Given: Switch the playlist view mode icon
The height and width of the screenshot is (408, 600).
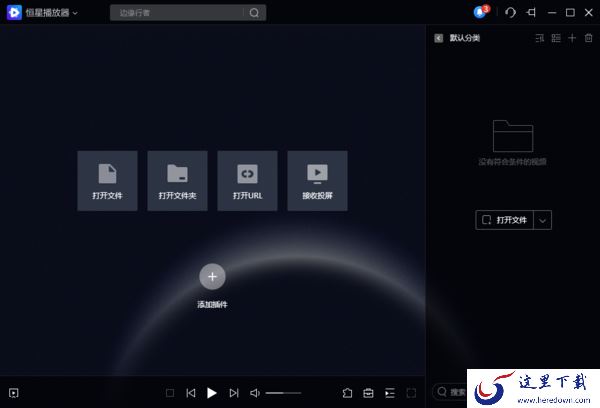Looking at the screenshot, I should [x=556, y=38].
